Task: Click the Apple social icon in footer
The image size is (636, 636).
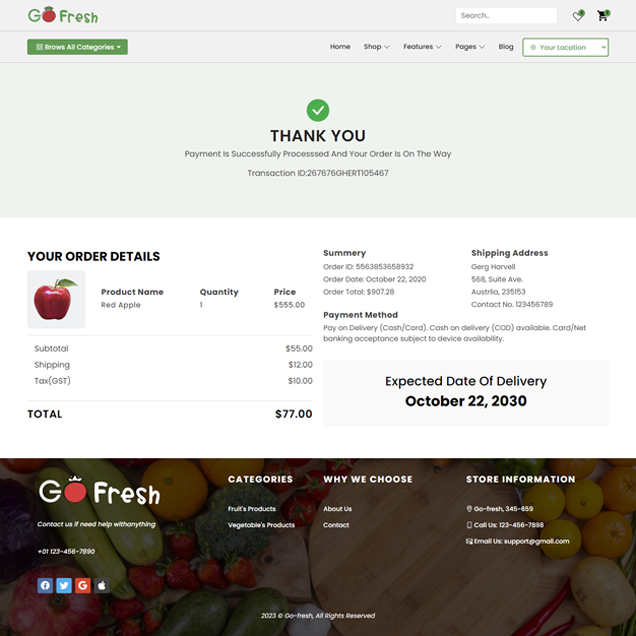Action: [x=102, y=585]
